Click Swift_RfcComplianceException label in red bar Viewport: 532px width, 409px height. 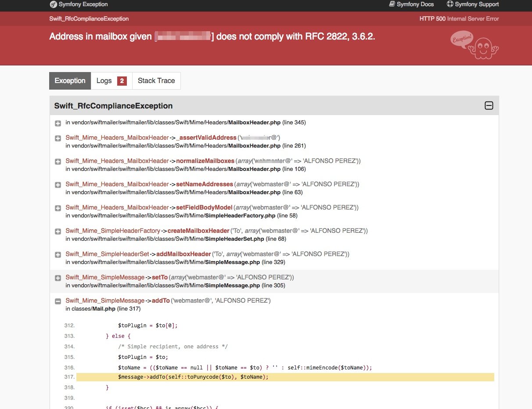click(89, 19)
